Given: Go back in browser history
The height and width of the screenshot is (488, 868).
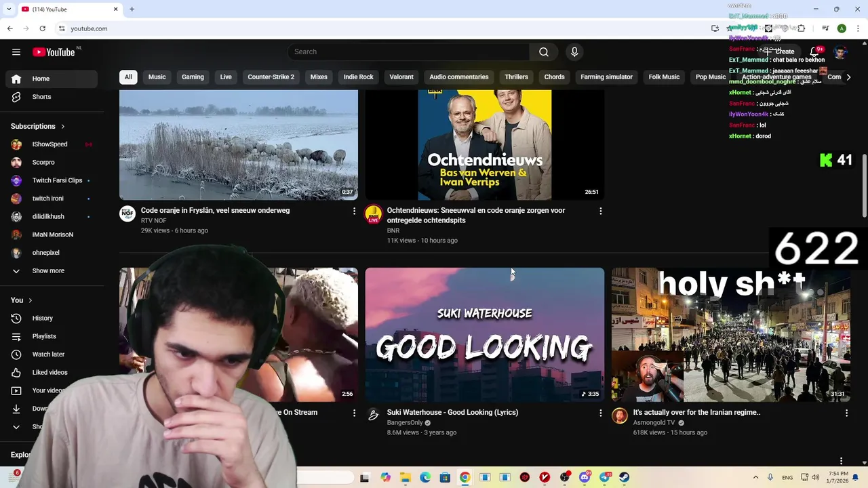Looking at the screenshot, I should 9,28.
